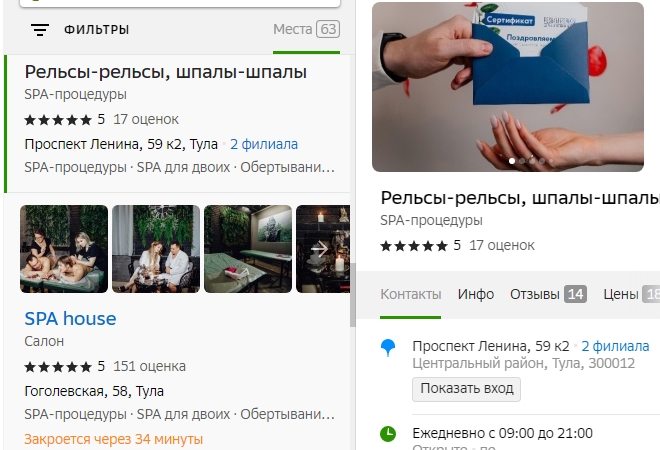Open the couple massage photo thumbnail
Viewport: 660px width, 450px height.
(x=64, y=249)
